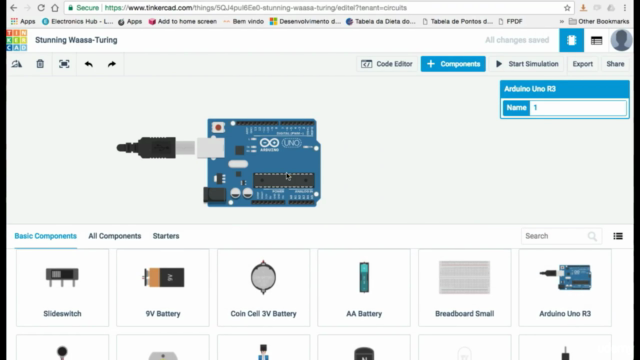Pick the Slideswitch component
This screenshot has height=360, width=640.
coord(62,288)
